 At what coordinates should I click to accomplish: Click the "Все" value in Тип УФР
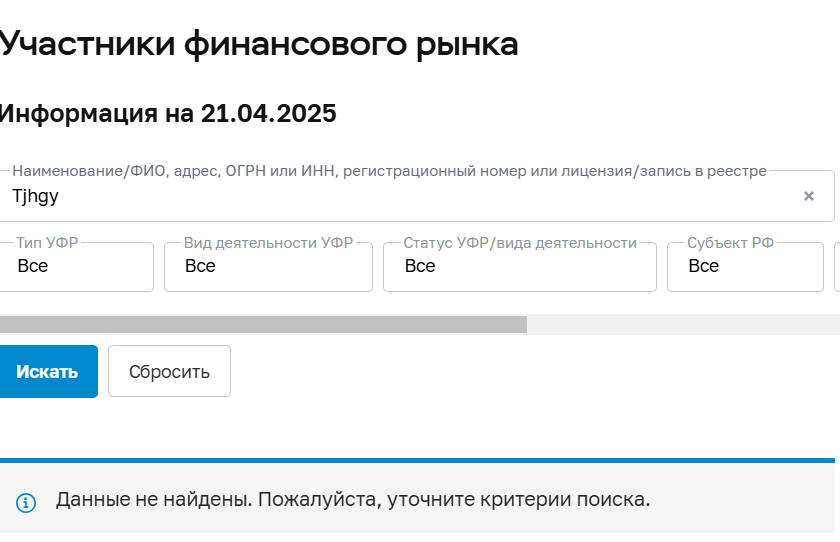coord(33,267)
